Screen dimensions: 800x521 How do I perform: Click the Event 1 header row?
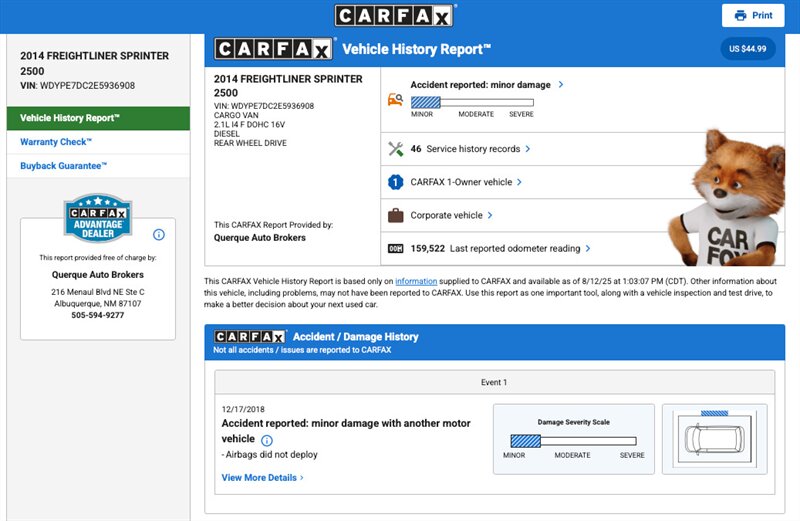click(x=494, y=382)
